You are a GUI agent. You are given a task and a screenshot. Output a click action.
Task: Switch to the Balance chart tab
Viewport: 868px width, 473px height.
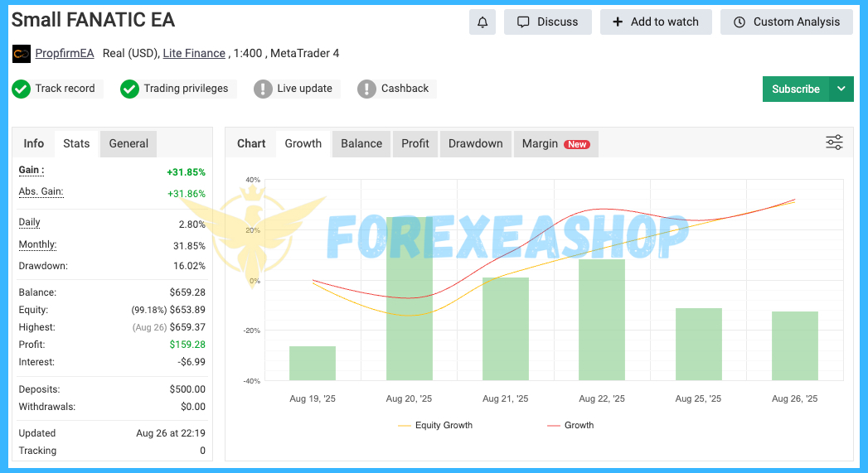tap(361, 143)
